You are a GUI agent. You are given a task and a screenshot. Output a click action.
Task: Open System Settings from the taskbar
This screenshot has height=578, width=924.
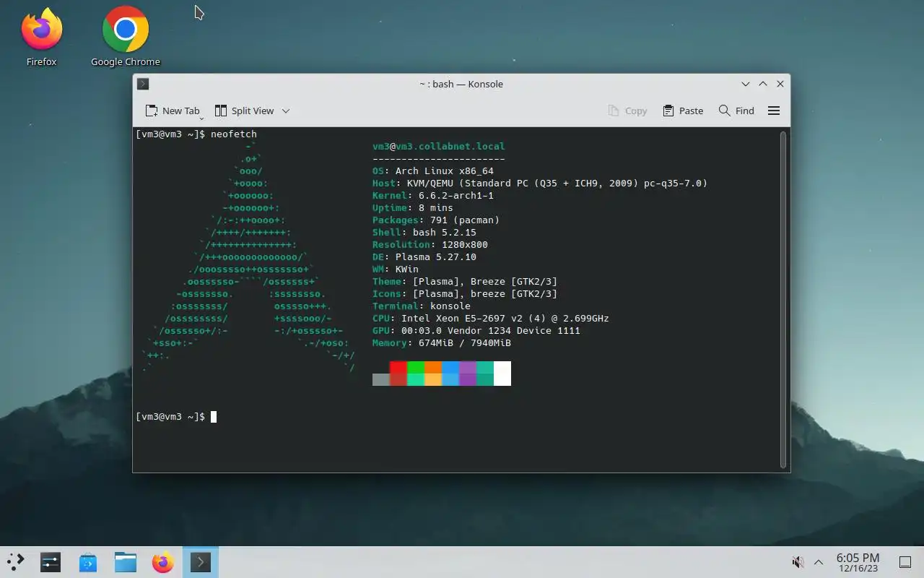pos(51,561)
